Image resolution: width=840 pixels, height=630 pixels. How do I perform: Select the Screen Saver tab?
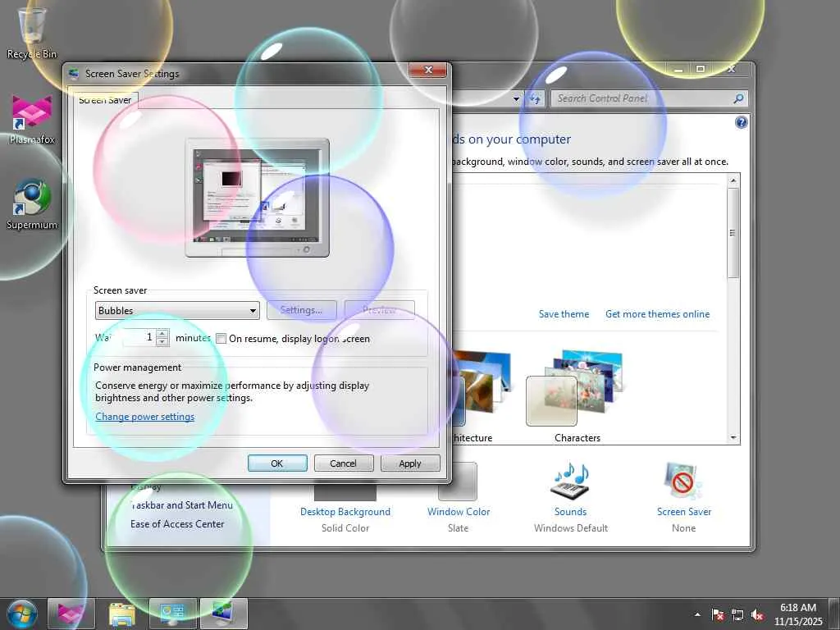point(105,100)
